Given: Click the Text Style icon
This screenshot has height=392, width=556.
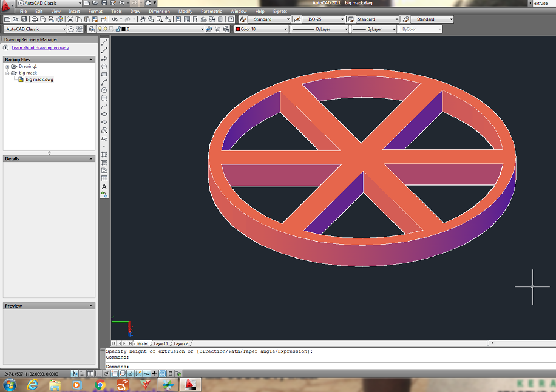Looking at the screenshot, I should click(x=243, y=19).
